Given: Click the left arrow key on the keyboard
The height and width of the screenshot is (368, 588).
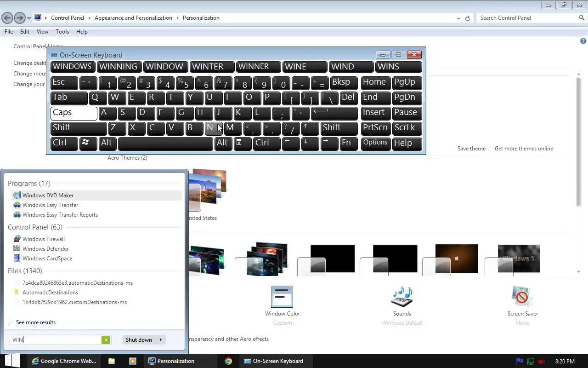Looking at the screenshot, I should [291, 143].
